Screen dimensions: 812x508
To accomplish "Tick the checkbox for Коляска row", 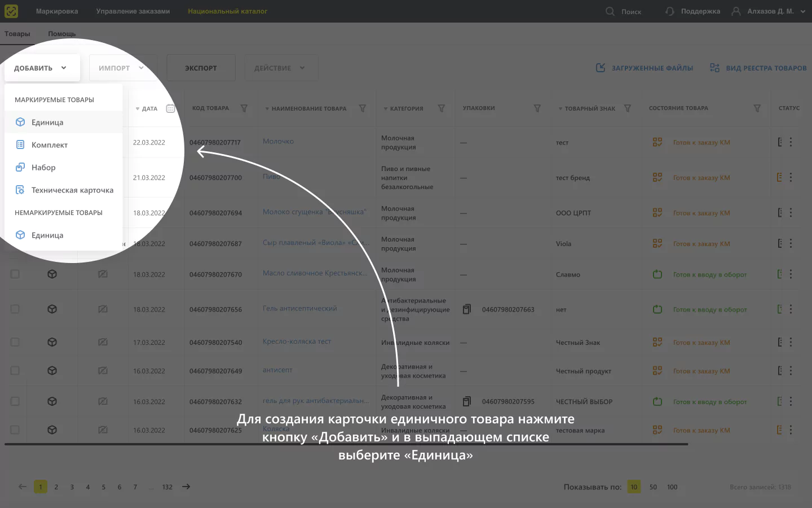I will (x=15, y=430).
